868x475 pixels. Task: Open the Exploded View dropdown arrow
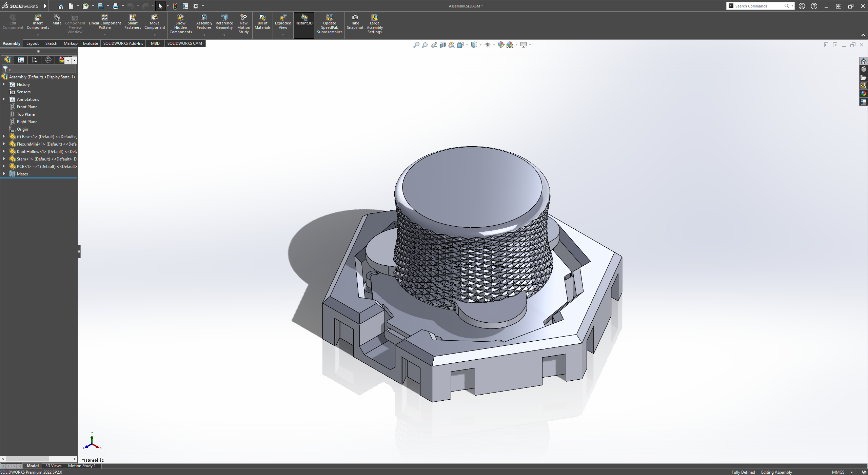[283, 35]
